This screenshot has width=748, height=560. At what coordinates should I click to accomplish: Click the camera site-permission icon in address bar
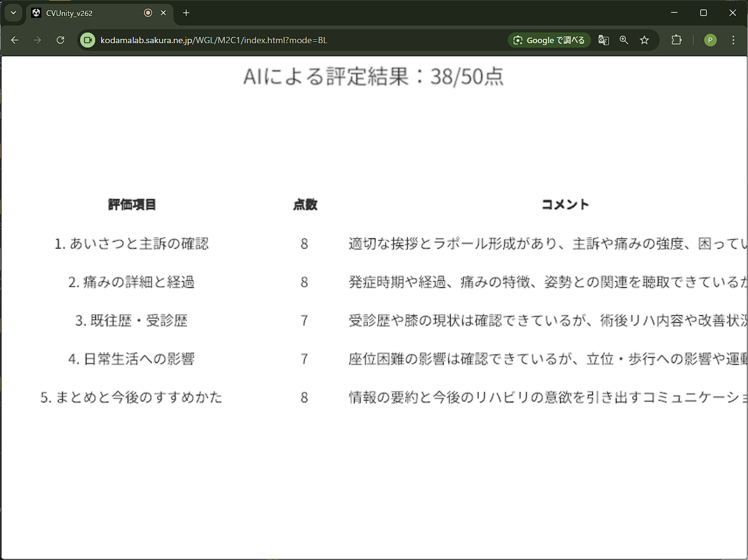click(88, 40)
